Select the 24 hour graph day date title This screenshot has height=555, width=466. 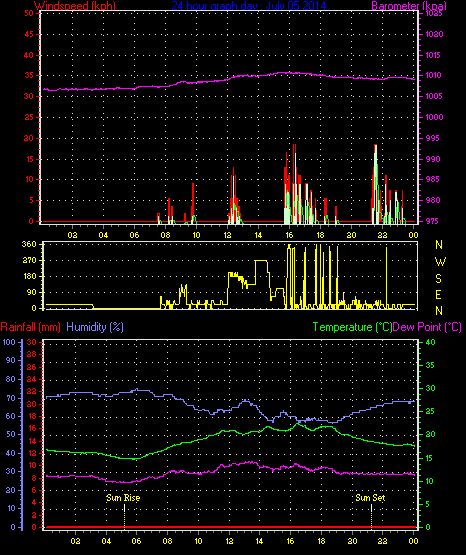pos(249,5)
